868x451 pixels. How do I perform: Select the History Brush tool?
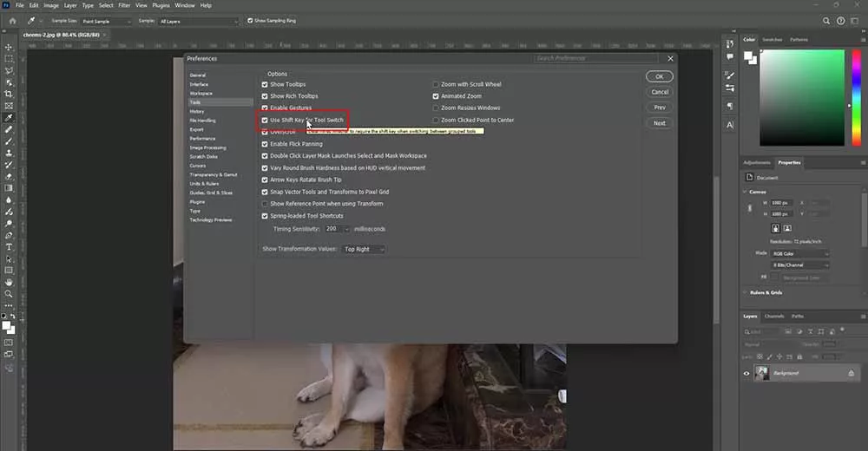[9, 164]
